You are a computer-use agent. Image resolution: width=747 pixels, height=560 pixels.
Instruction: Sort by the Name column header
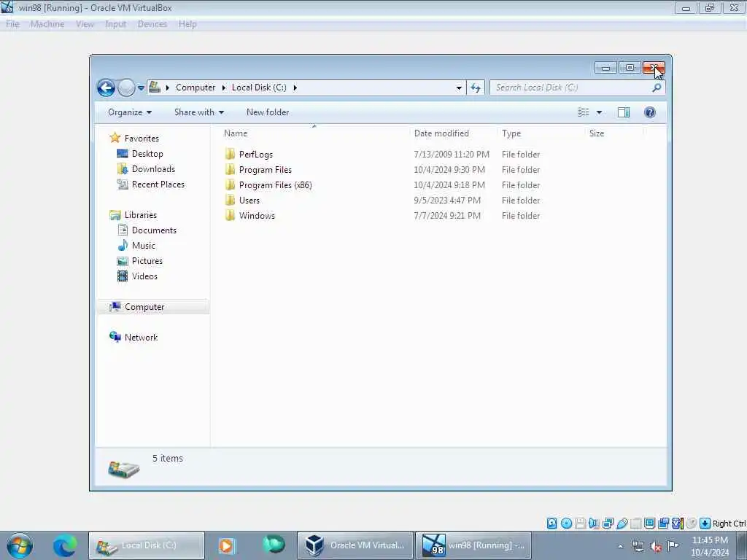pyautogui.click(x=314, y=133)
